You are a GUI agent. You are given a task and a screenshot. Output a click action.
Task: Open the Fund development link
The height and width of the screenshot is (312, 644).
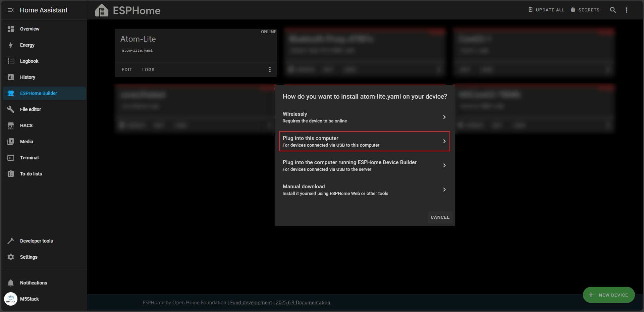251,303
